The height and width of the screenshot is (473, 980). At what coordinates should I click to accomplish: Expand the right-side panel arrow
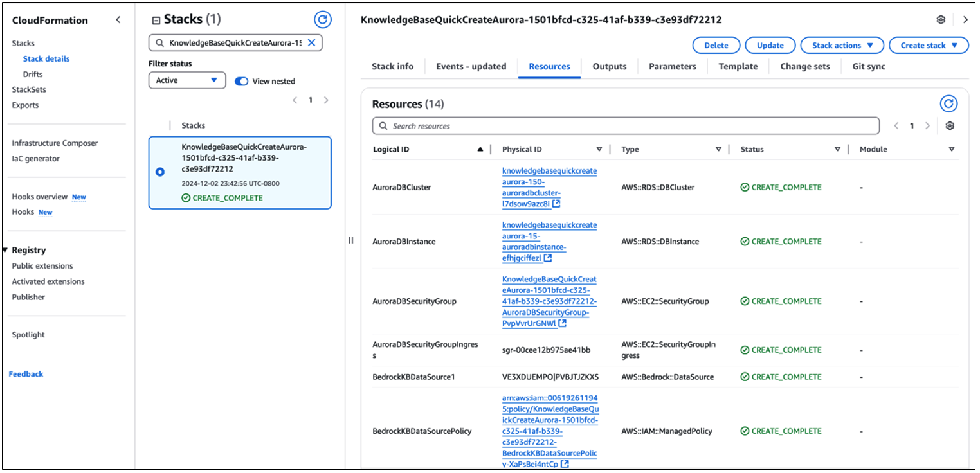point(965,20)
